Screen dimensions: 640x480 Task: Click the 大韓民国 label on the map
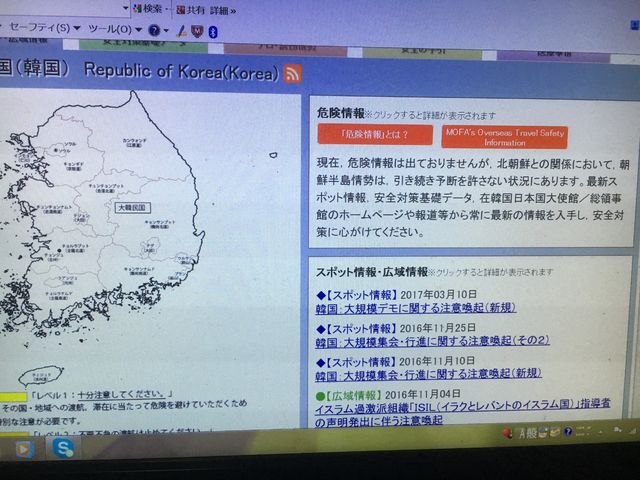pyautogui.click(x=130, y=207)
